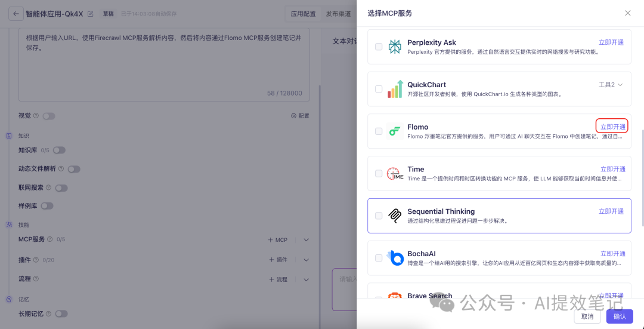The height and width of the screenshot is (329, 644).
Task: Toggle the 动态文件解析 switch
Action: click(x=74, y=169)
